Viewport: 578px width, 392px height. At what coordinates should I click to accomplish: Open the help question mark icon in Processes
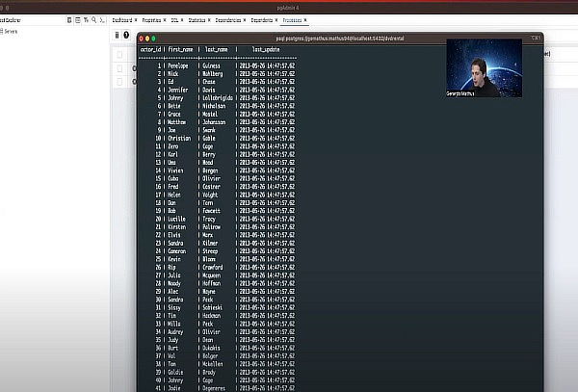126,35
